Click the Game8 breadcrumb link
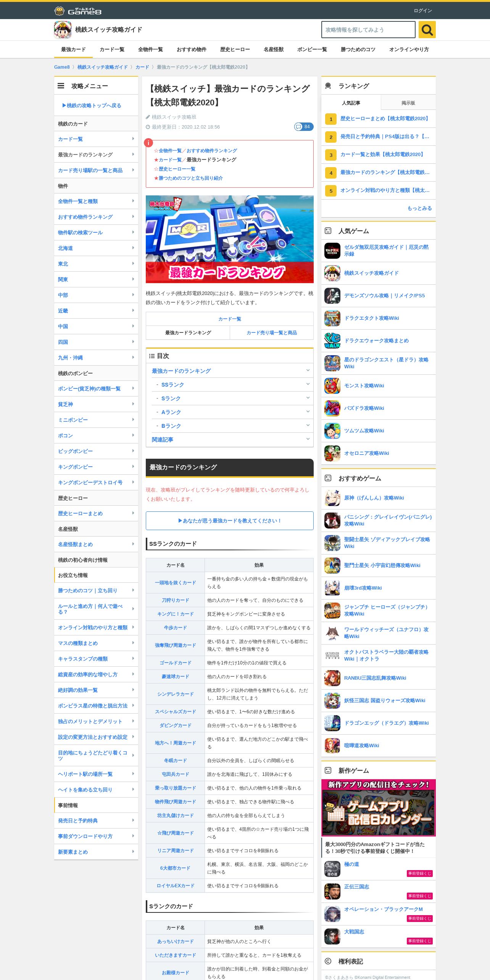Viewport: 490px width, 980px height. click(x=62, y=67)
